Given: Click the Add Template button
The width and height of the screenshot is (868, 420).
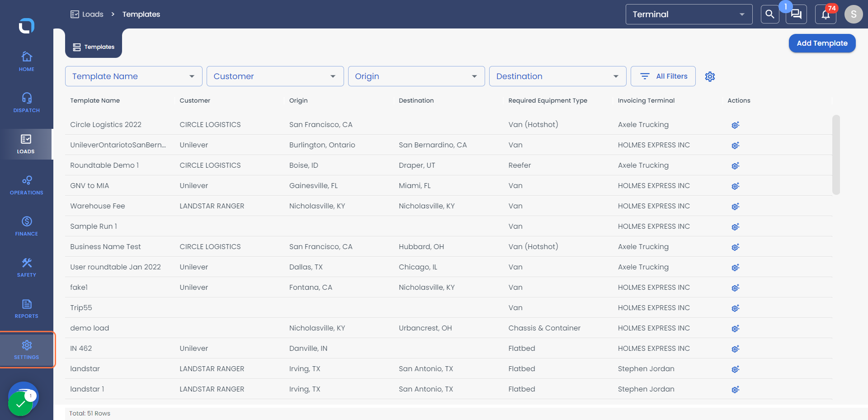Looking at the screenshot, I should click(x=822, y=43).
